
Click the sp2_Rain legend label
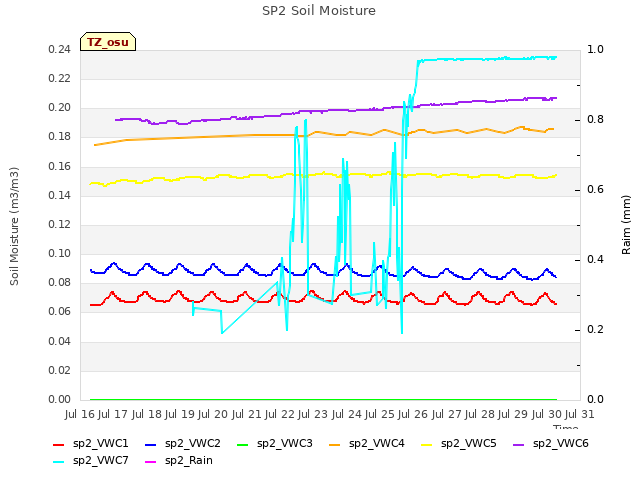[x=189, y=460]
